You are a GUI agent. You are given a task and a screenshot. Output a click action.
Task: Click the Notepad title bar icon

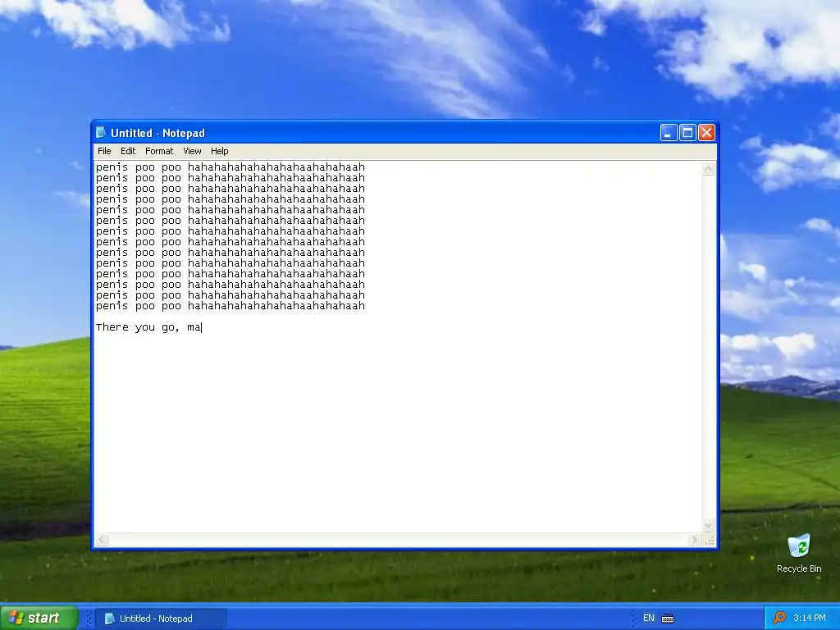tap(101, 132)
